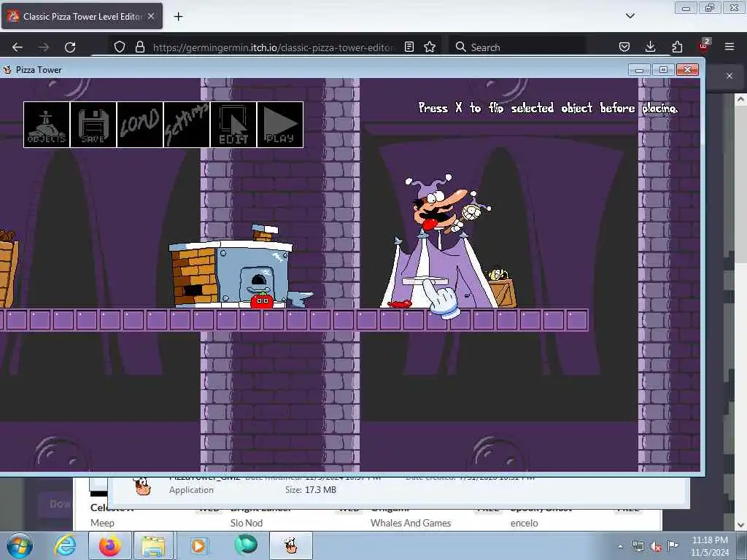Open Windows Media Player from taskbar
This screenshot has height=560, width=747.
[x=198, y=545]
